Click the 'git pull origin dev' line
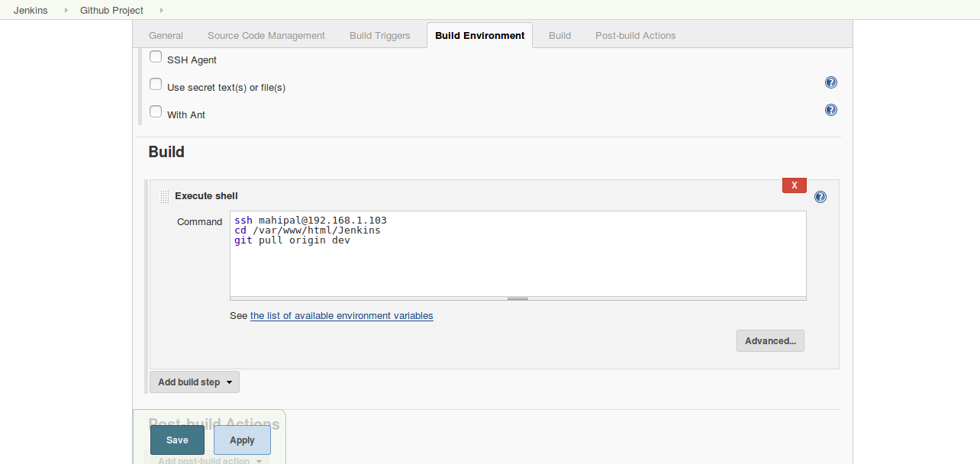Viewport: 980px width, 464px height. coord(292,240)
